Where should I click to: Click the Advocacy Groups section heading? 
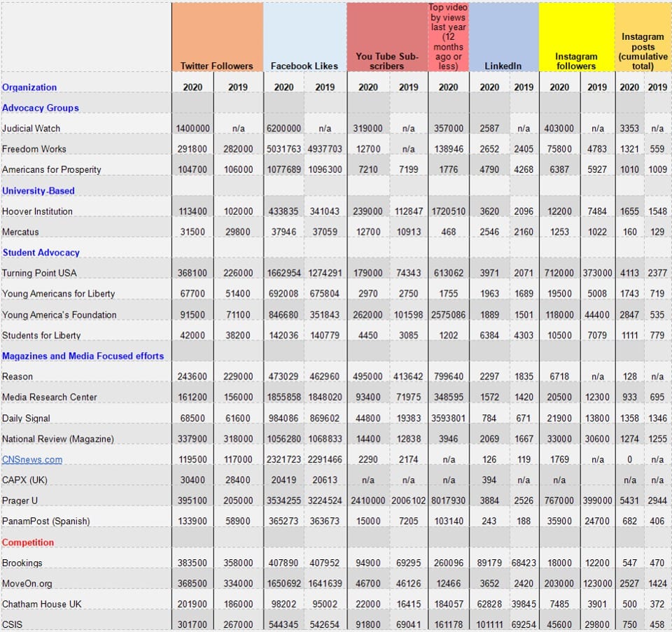point(41,108)
